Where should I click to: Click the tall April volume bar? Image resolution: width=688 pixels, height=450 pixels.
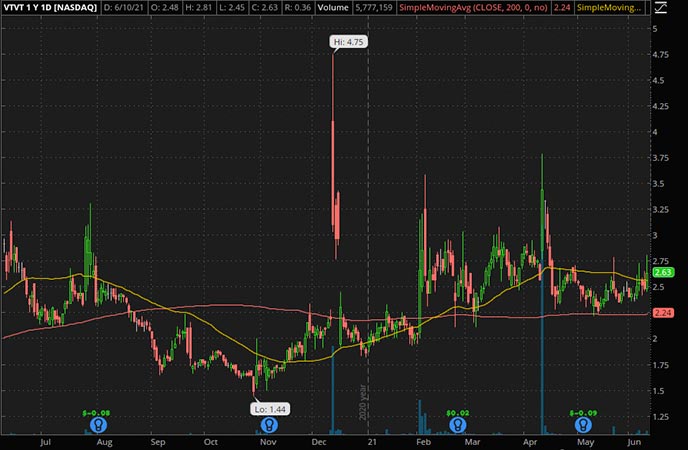541,360
